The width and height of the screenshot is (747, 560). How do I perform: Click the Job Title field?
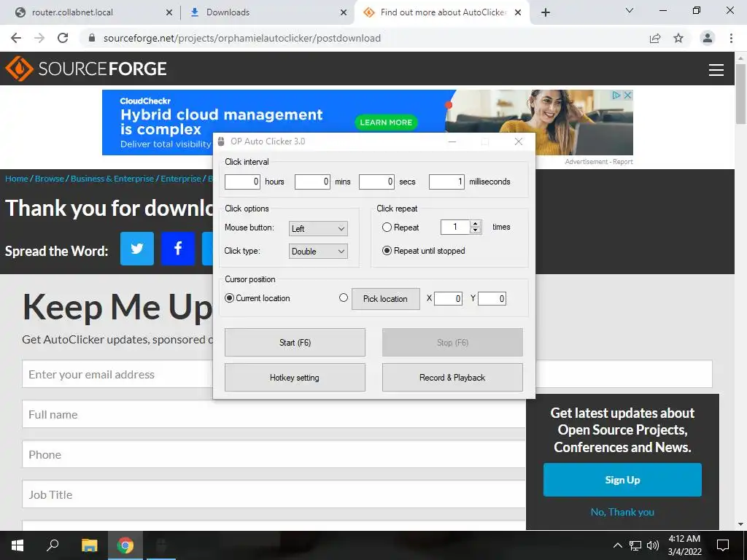(274, 494)
